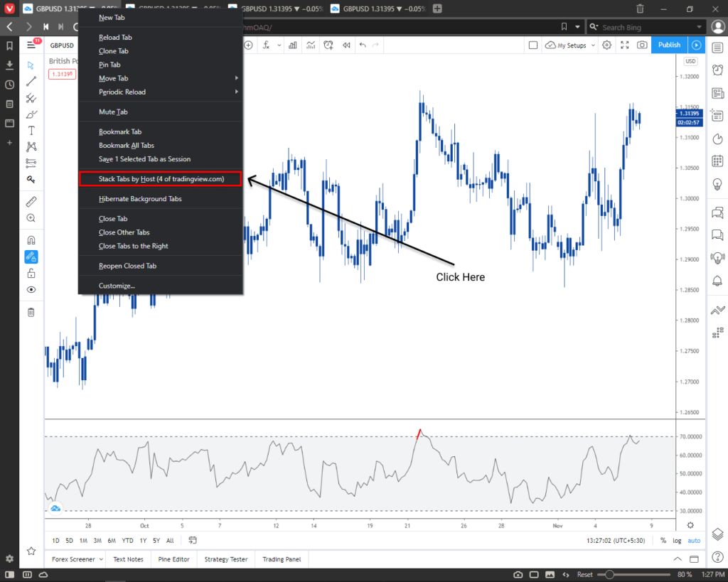The width and height of the screenshot is (728, 582).
Task: Open the Downloads side panel
Action: pyautogui.click(x=9, y=65)
